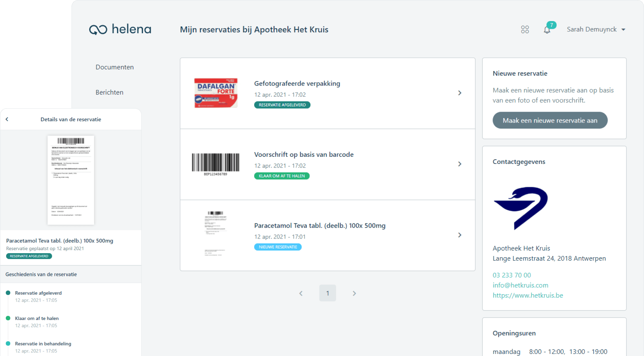Viewport: 644px width, 356px height.
Task: Select page 1 in pagination
Action: point(327,293)
